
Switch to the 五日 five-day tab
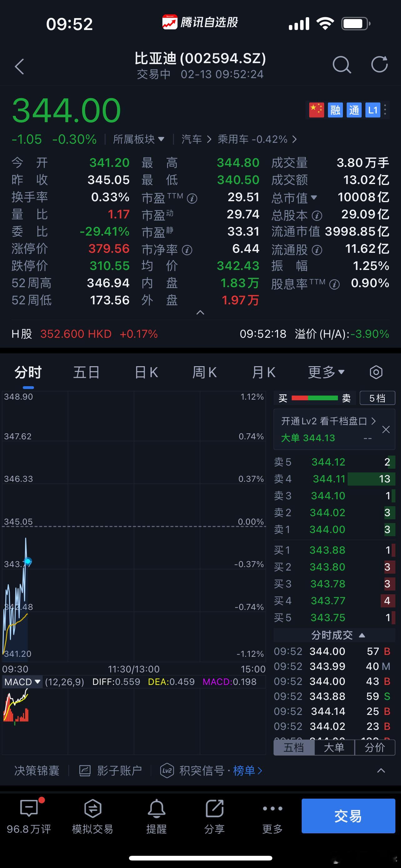pyautogui.click(x=87, y=372)
